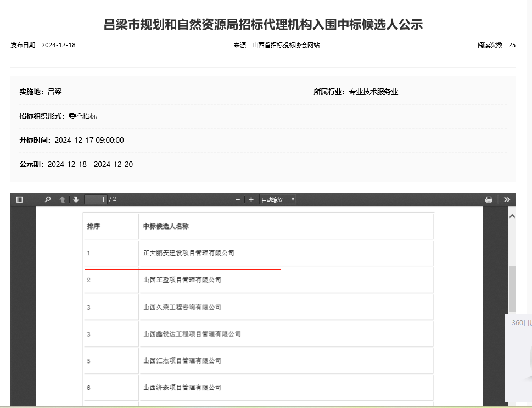
Task: Go to next PDF page
Action: point(76,199)
